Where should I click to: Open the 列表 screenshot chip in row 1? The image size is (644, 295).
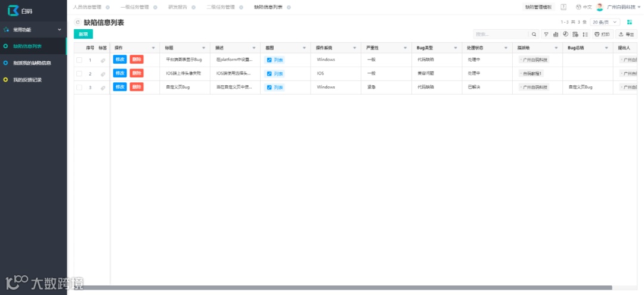[275, 60]
